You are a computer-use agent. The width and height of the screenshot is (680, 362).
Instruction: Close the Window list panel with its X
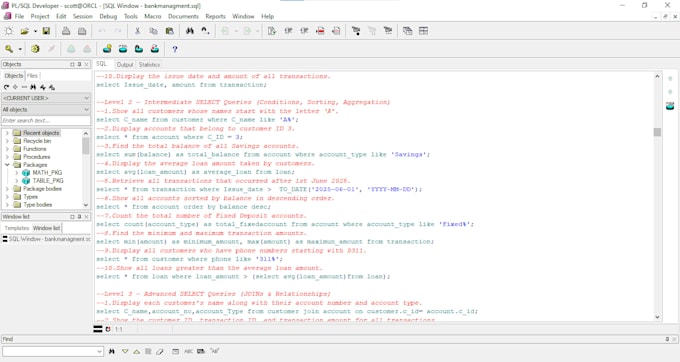tap(86, 216)
